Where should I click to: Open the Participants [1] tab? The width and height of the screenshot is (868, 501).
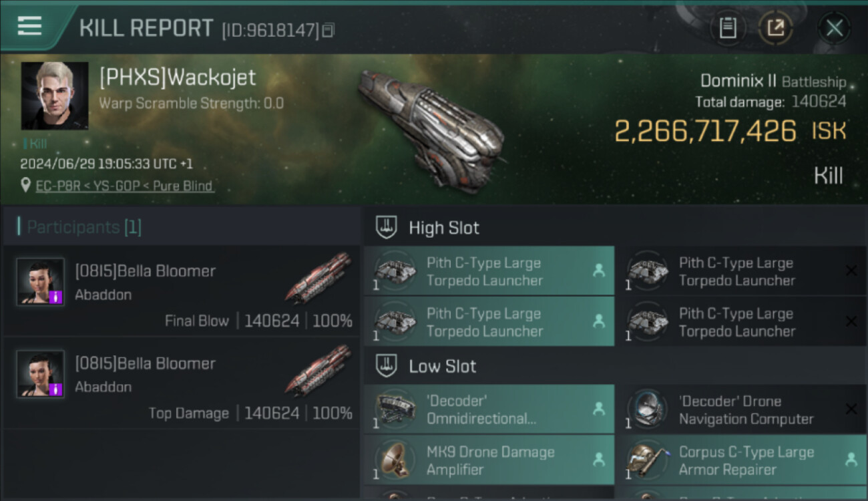click(80, 227)
